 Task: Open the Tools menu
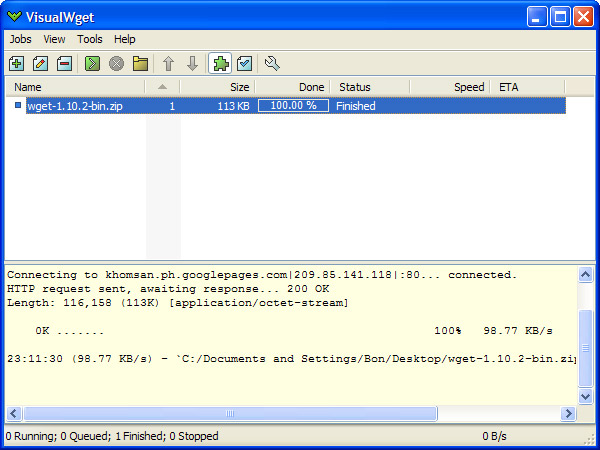click(x=90, y=39)
